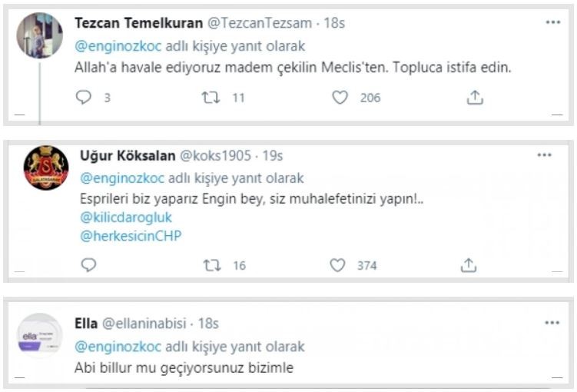View Tezcan Temelkuran's profile picture
The width and height of the screenshot is (577, 392).
40,35
